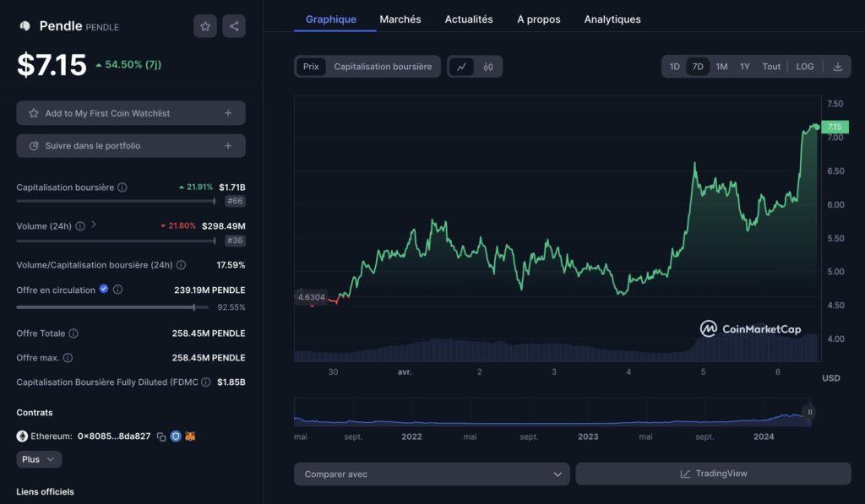The width and height of the screenshot is (865, 504).
Task: Click the 7.15 current price label on axis
Action: pos(835,127)
